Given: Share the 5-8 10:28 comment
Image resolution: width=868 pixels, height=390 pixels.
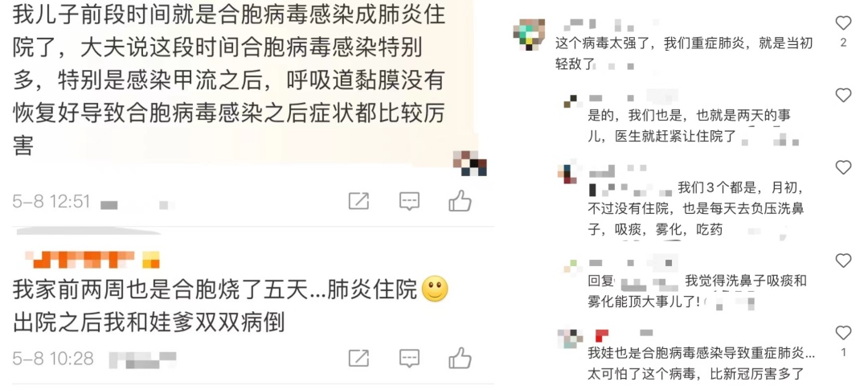Looking at the screenshot, I should [358, 359].
